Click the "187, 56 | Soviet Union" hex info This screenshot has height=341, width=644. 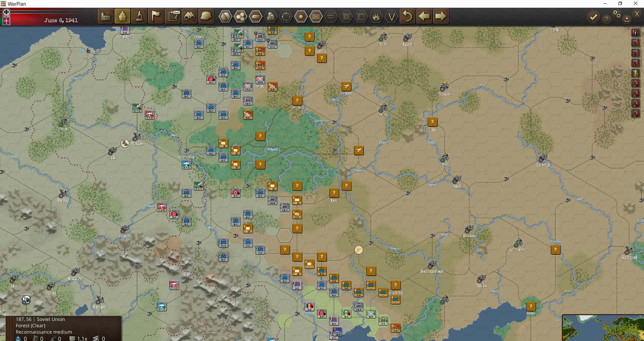[x=40, y=319]
